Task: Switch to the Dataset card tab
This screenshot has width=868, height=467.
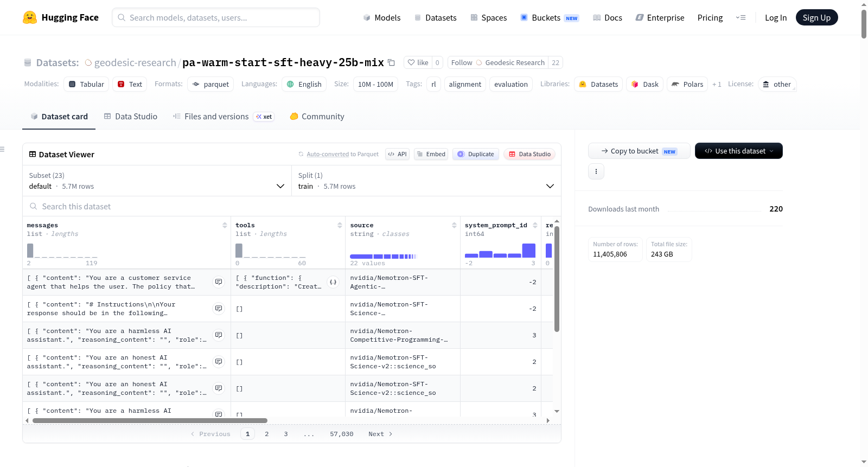Action: pyautogui.click(x=59, y=117)
